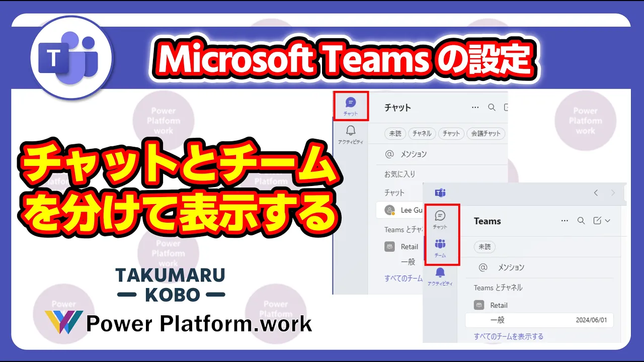Select the チャット sidebar icon in the Teams panel
Screen dimensions: 644x362
(440, 220)
